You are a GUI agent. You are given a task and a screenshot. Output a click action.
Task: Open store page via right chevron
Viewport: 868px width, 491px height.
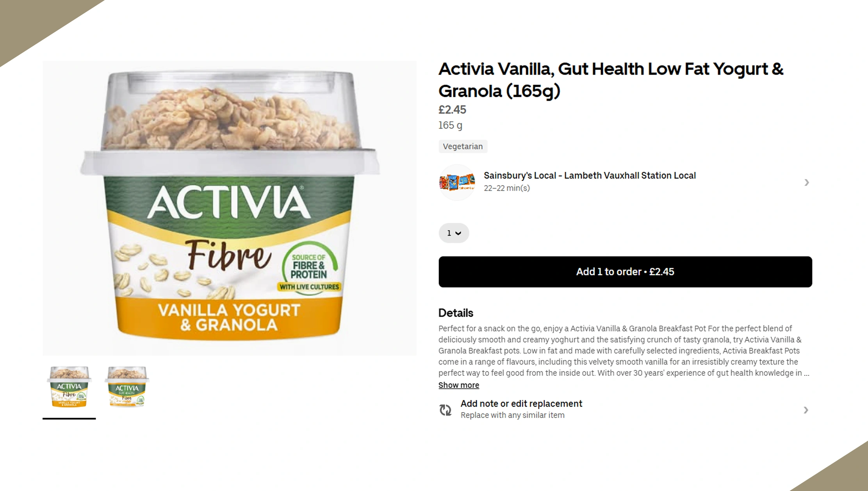point(806,182)
